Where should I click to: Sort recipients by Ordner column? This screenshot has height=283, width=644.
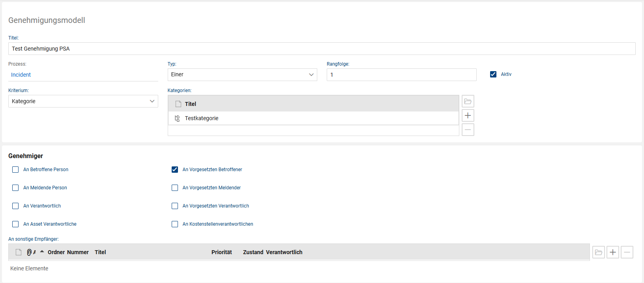tap(56, 252)
